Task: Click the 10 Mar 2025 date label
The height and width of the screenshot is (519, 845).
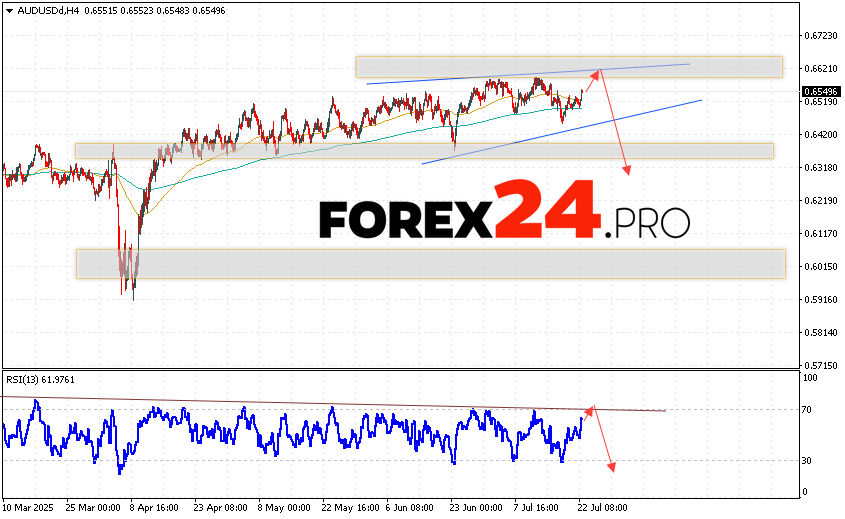Action: click(27, 507)
